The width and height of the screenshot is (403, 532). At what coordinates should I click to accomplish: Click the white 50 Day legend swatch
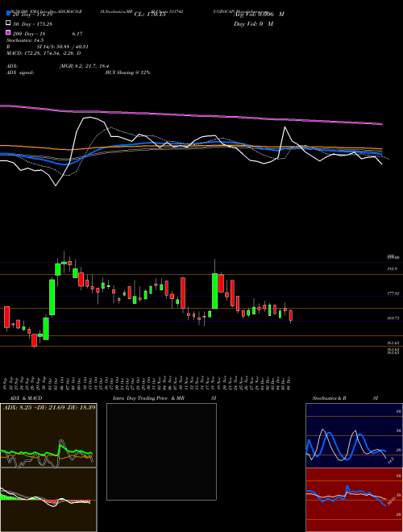(8, 23)
